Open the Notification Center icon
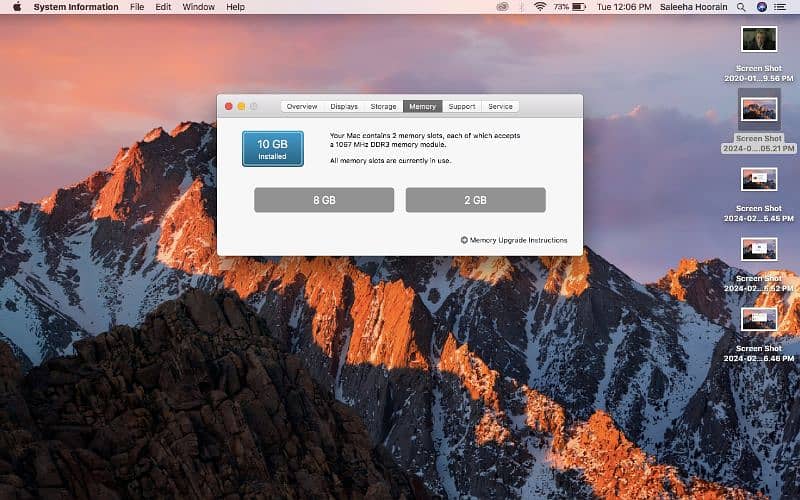 click(x=785, y=7)
